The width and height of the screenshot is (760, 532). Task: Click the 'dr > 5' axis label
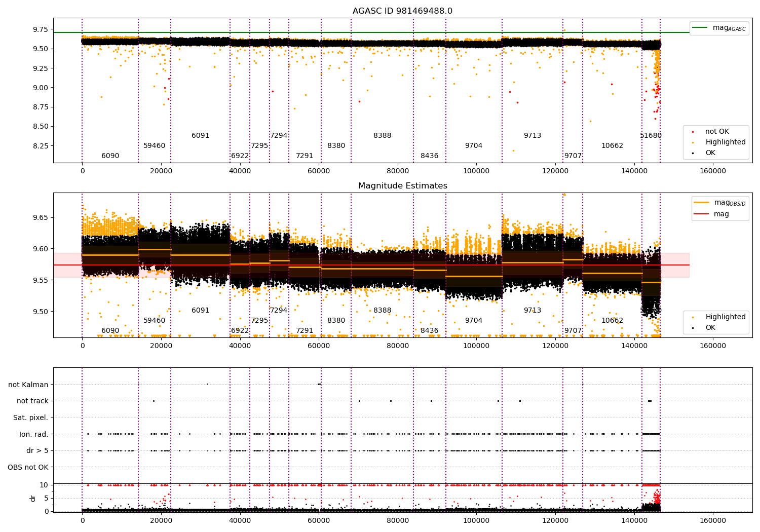tap(37, 450)
